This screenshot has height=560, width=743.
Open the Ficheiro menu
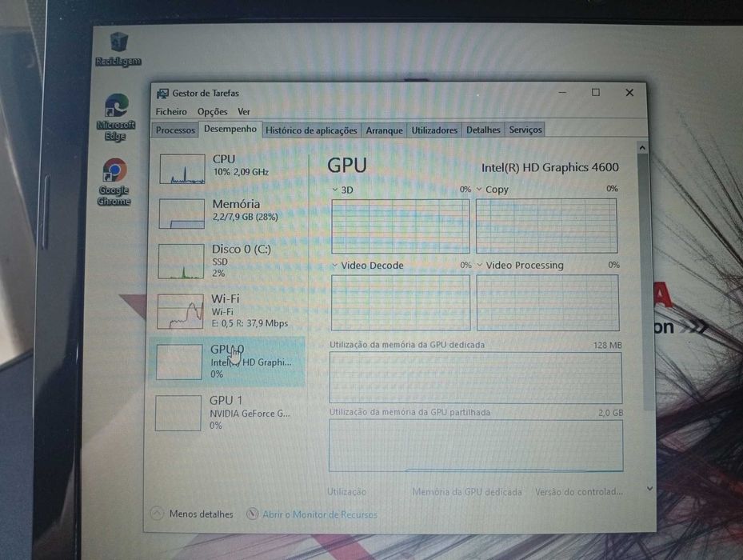click(171, 112)
